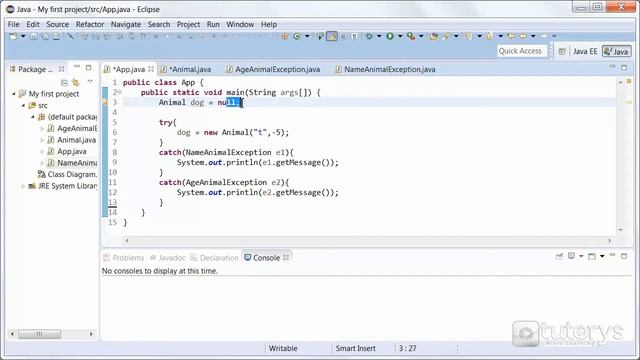Viewport: 640px width, 360px height.
Task: Expand the AgeAnimalException file node
Action: (x=42, y=129)
